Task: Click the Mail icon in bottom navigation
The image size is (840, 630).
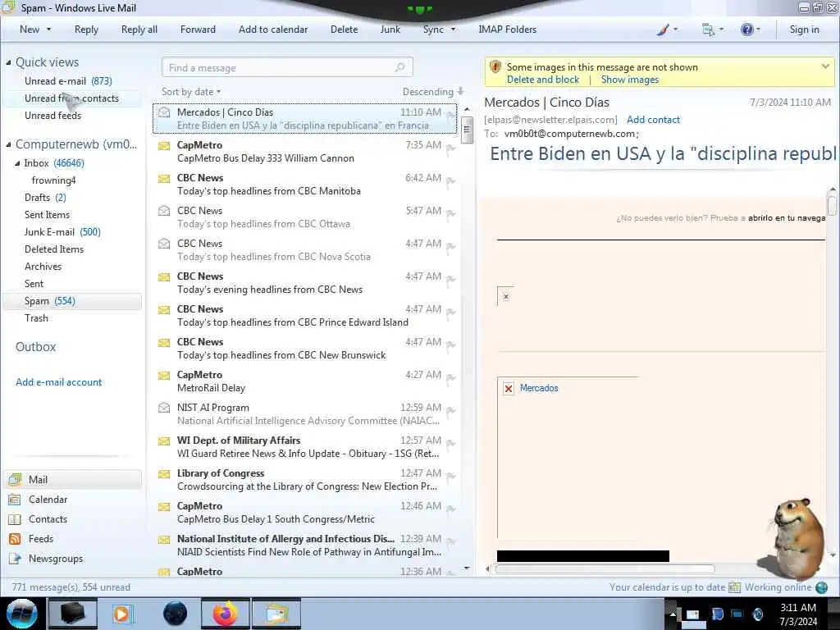Action: [15, 479]
